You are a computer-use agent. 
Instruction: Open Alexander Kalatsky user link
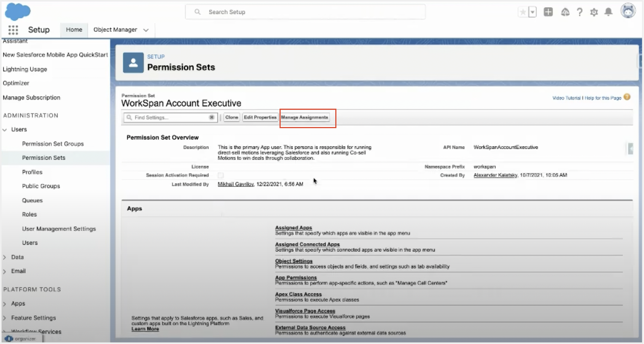[x=495, y=175]
